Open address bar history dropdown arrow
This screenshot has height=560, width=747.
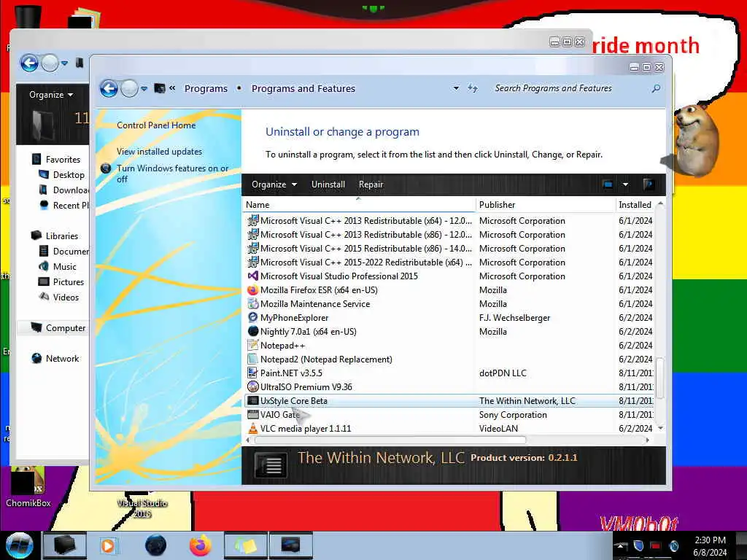click(456, 88)
